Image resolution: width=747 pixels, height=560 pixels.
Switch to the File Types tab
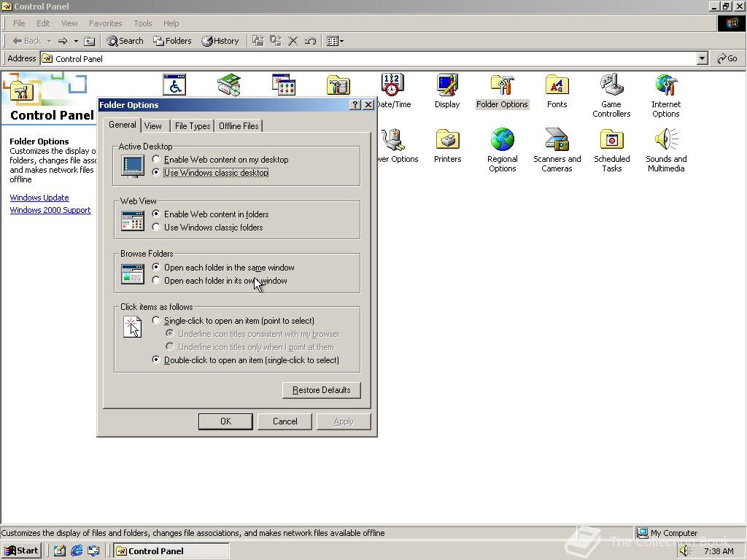coord(193,125)
